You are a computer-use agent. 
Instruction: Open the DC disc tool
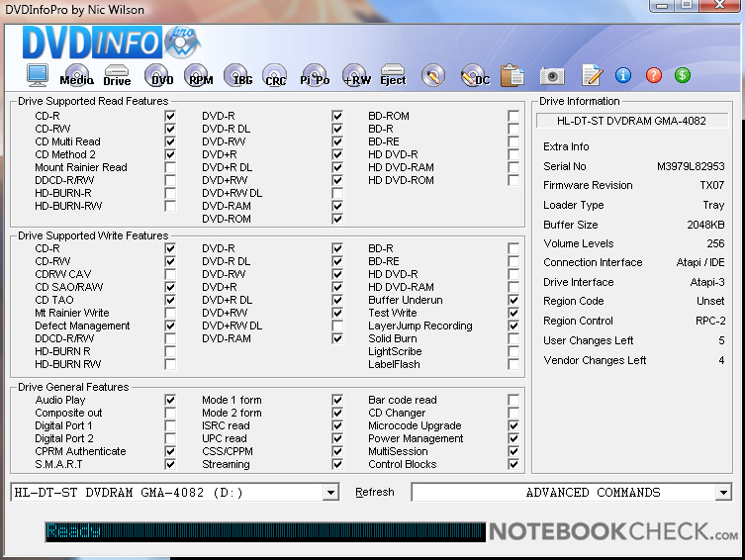(x=475, y=75)
